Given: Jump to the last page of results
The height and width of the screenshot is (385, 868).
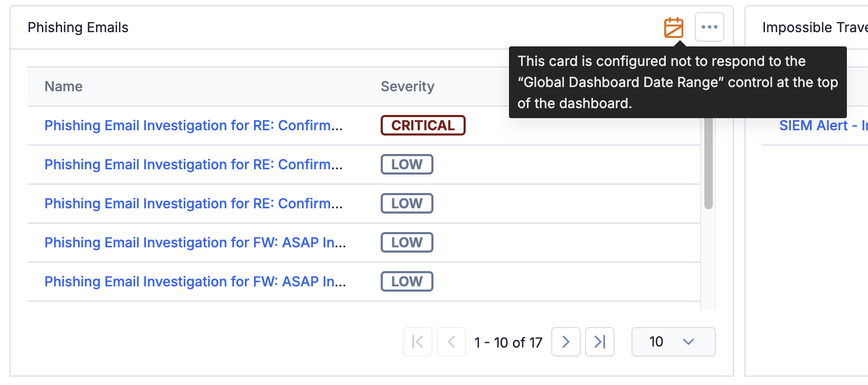Looking at the screenshot, I should 599,342.
